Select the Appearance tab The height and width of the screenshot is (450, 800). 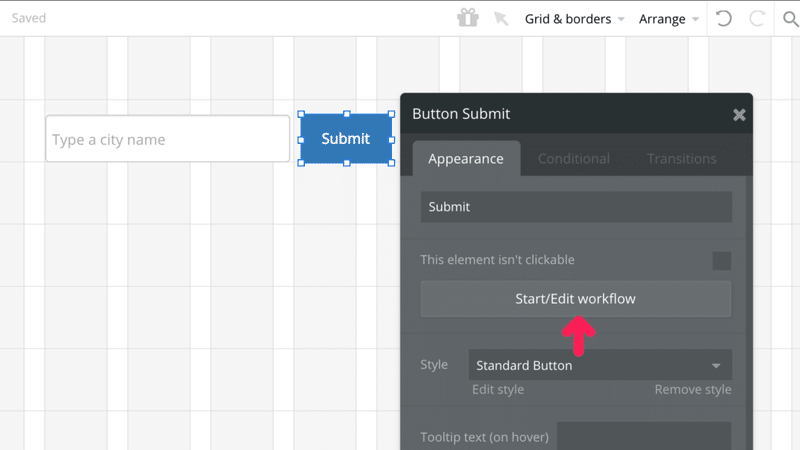click(466, 158)
